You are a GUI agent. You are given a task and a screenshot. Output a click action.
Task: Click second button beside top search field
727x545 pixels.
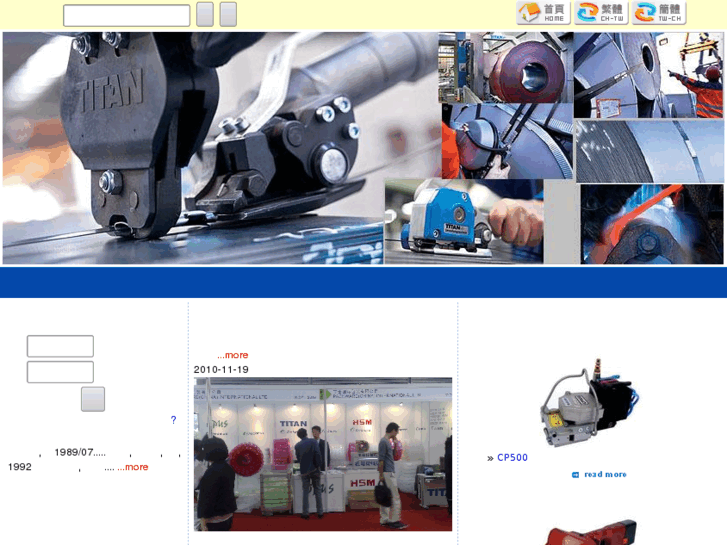click(228, 14)
